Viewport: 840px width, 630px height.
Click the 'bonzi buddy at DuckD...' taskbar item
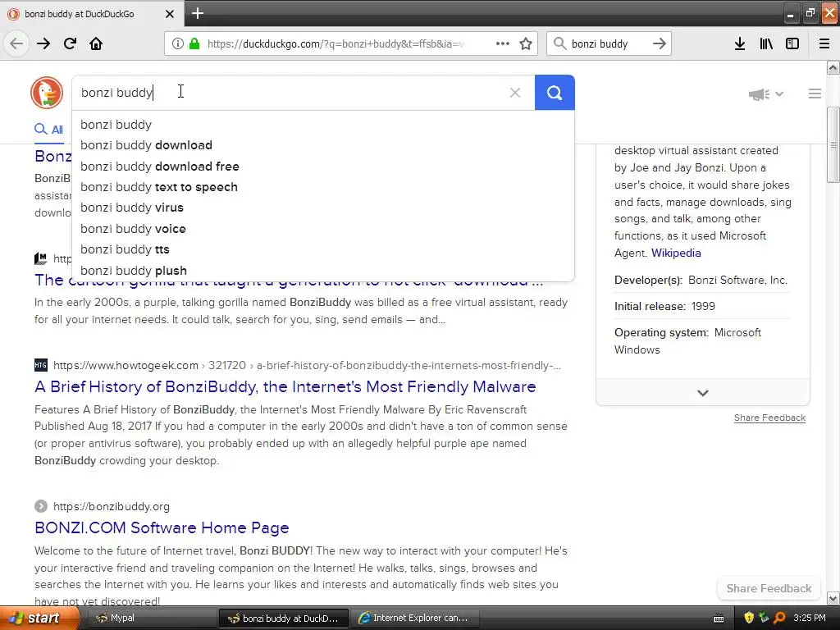pyautogui.click(x=285, y=618)
